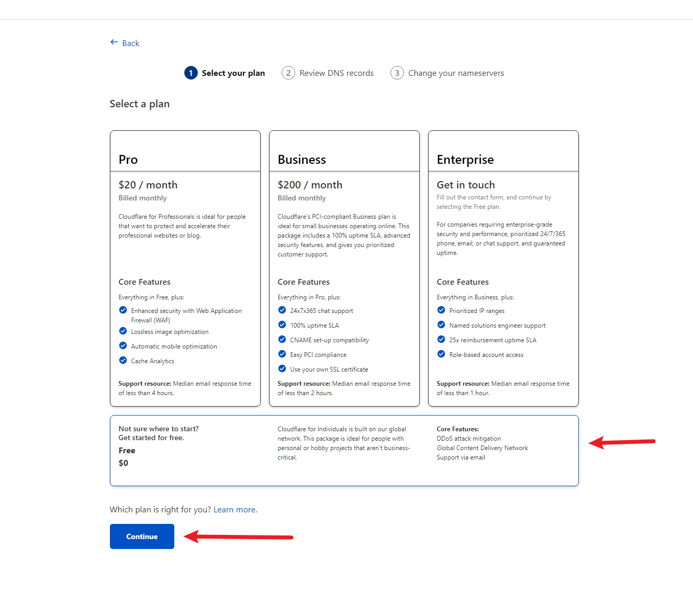Image resolution: width=693 pixels, height=616 pixels.
Task: Click checkmark beside Enhanced security with WAF
Action: pos(123,310)
